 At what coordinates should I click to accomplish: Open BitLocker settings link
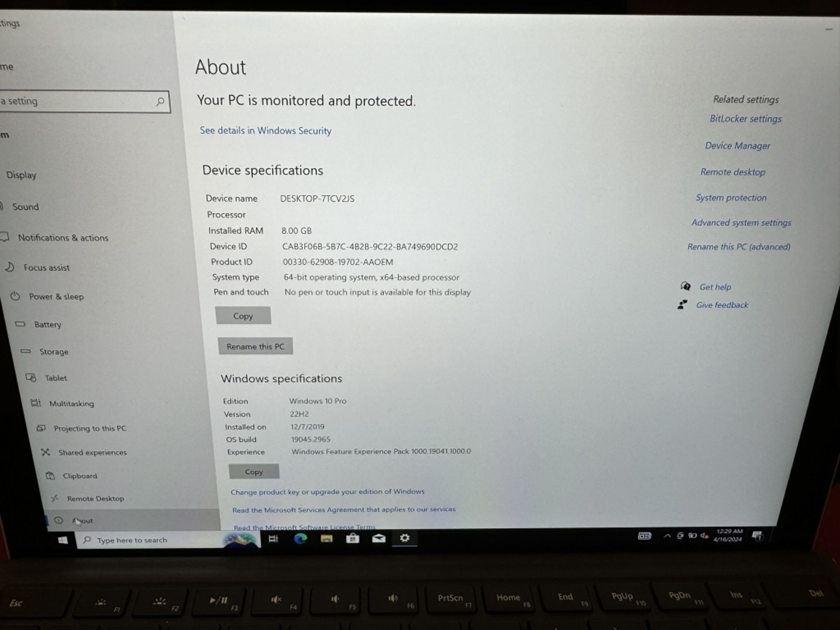(x=743, y=119)
